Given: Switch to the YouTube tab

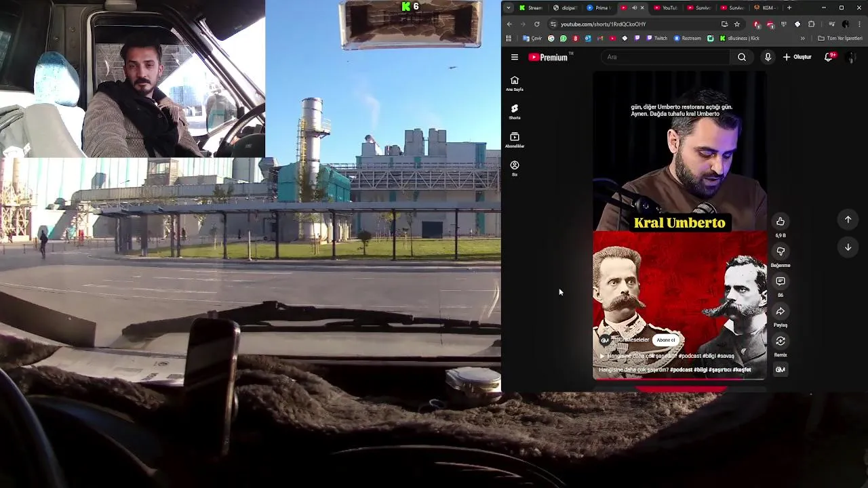Looking at the screenshot, I should (x=666, y=7).
